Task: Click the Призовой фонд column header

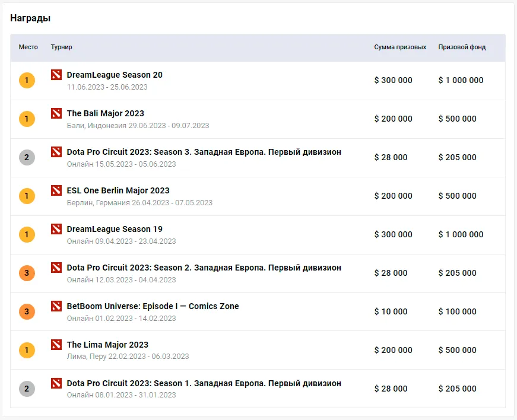Action: coord(462,47)
